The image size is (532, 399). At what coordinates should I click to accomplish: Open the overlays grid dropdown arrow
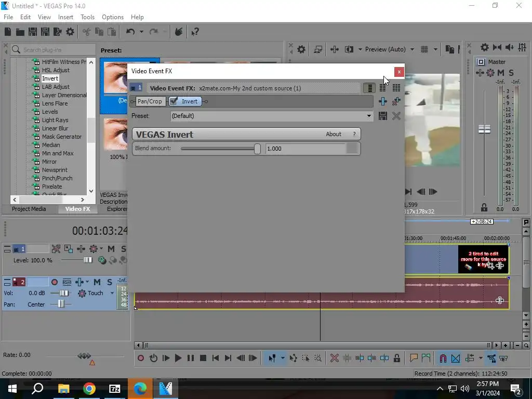435,49
